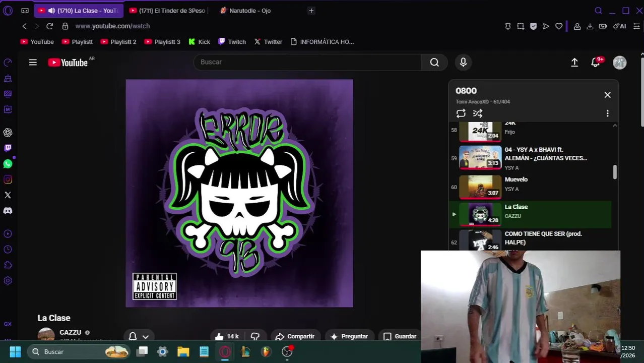
Task: Open the Kick bookmark
Action: click(199, 42)
